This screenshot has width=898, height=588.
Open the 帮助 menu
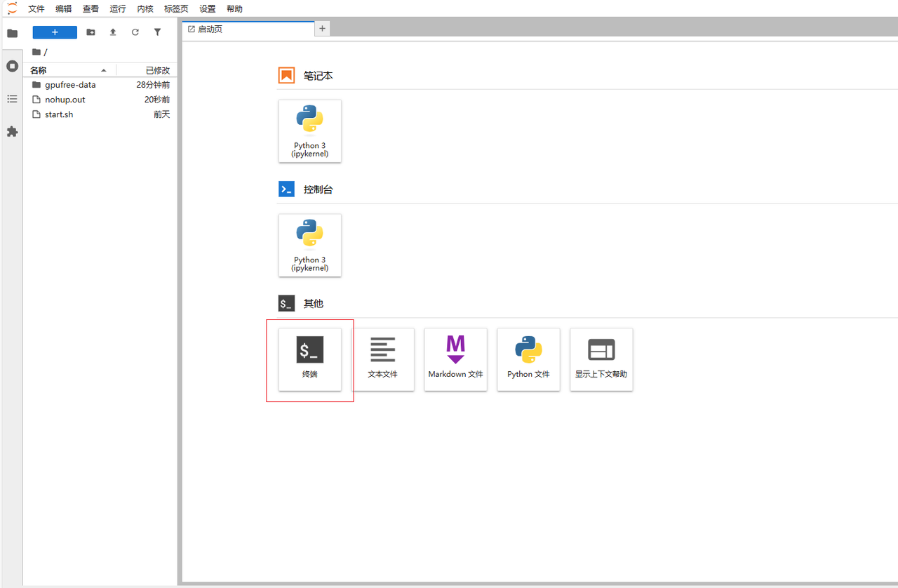(x=235, y=8)
